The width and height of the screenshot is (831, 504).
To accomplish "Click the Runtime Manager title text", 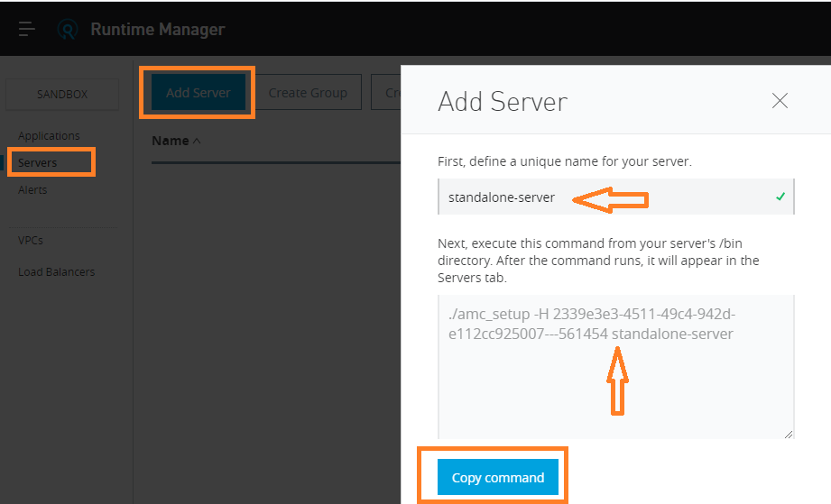I will point(157,29).
